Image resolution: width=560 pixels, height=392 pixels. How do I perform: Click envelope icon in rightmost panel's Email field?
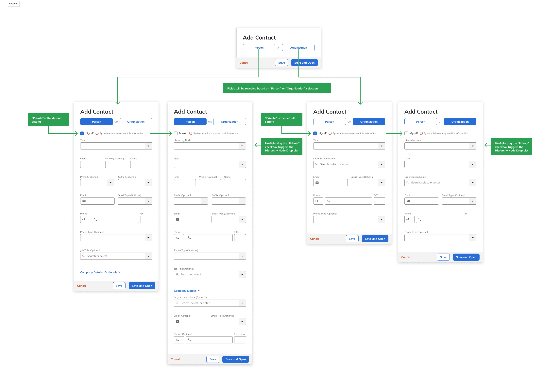(x=408, y=201)
